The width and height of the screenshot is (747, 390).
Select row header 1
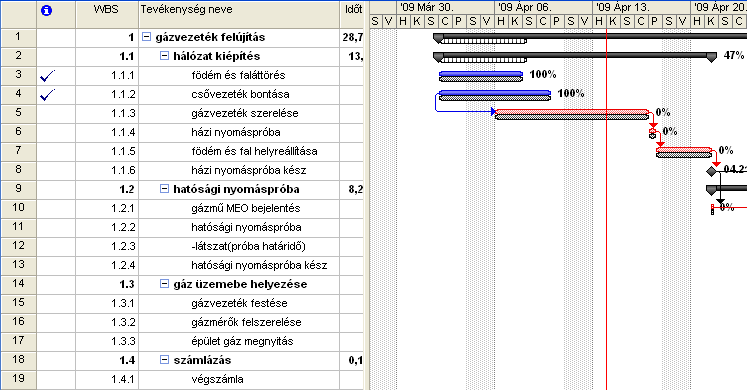19,37
